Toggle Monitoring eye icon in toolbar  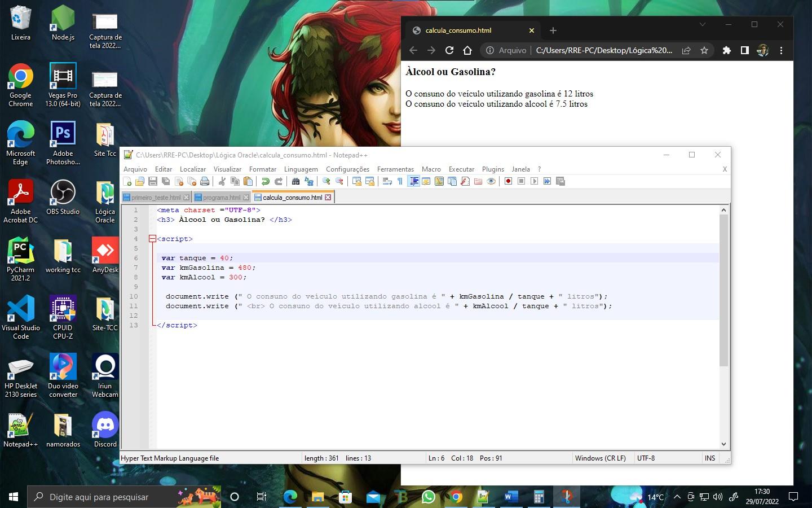coord(491,181)
